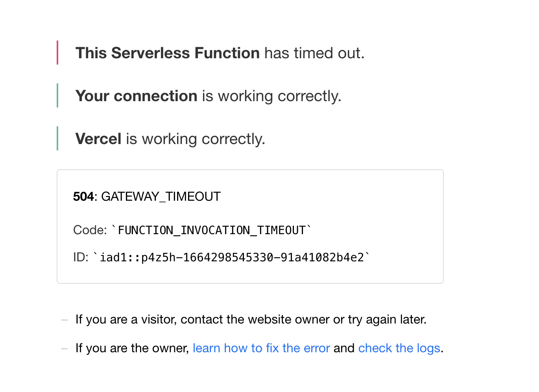Image resolution: width=539 pixels, height=392 pixels.
Task: Click the 'learn how to fix the error' link
Action: [x=261, y=348]
